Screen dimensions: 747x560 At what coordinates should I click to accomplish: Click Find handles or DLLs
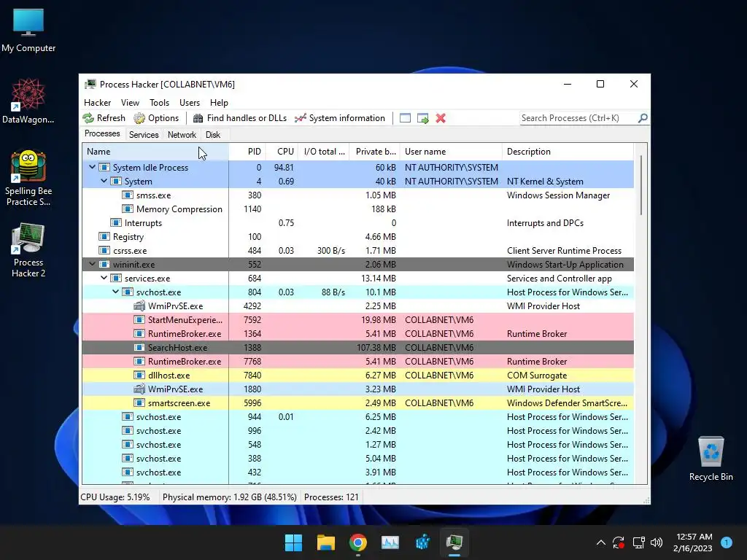coord(239,118)
